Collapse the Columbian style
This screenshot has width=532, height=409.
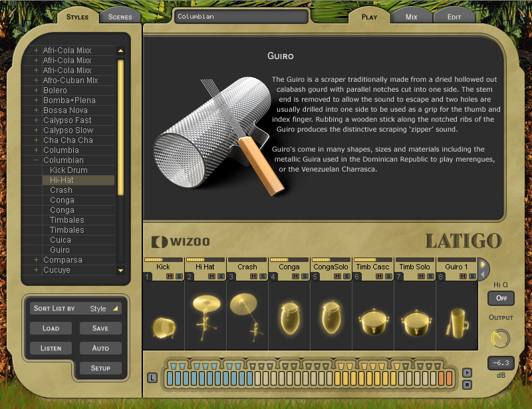[x=36, y=160]
